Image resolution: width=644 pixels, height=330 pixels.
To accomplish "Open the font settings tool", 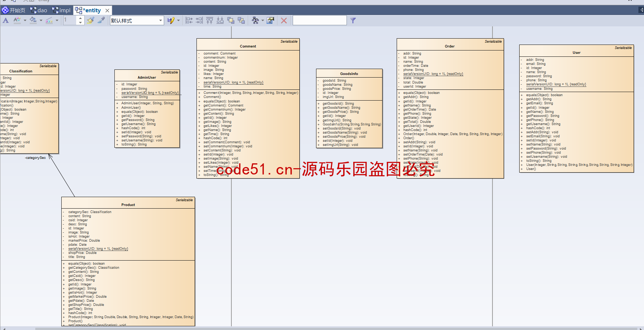I will point(6,20).
